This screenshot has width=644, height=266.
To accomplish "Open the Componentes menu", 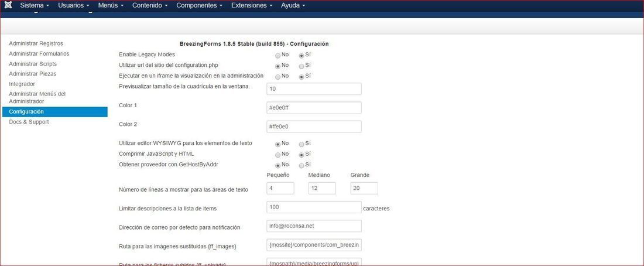I will point(200,6).
